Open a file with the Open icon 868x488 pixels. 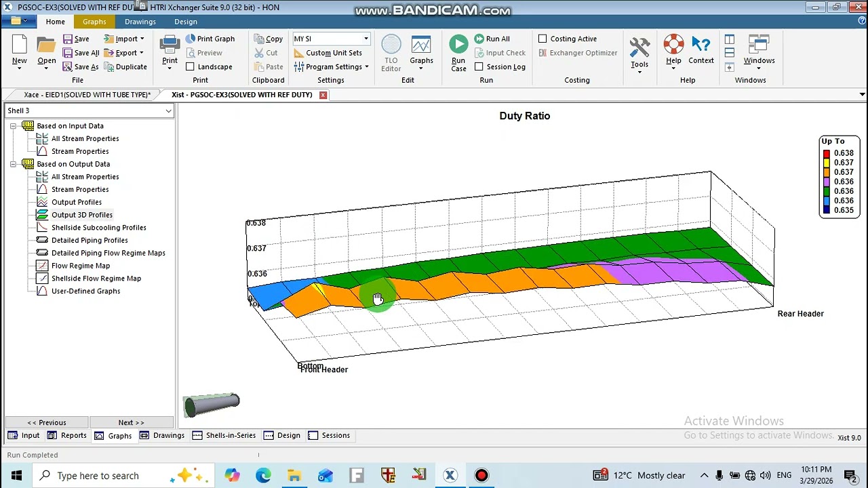[x=46, y=45]
